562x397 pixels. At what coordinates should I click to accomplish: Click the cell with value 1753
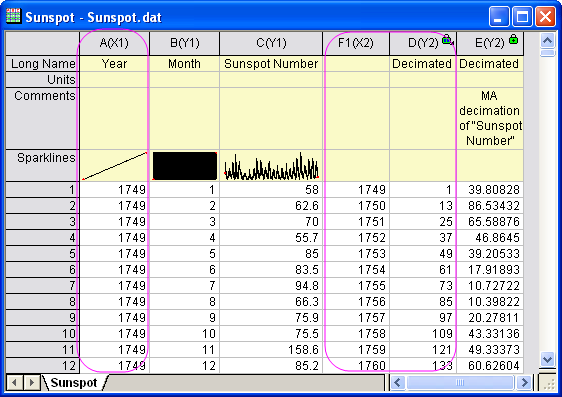tap(356, 254)
